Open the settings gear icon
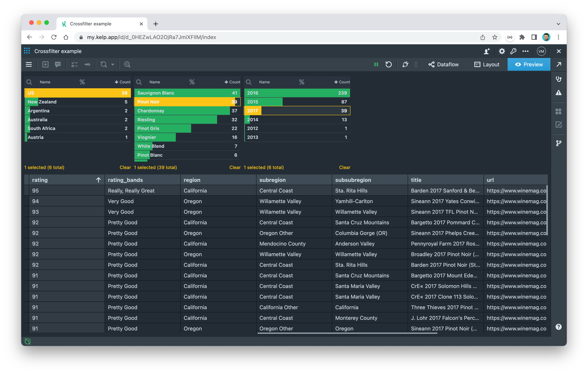 [502, 51]
